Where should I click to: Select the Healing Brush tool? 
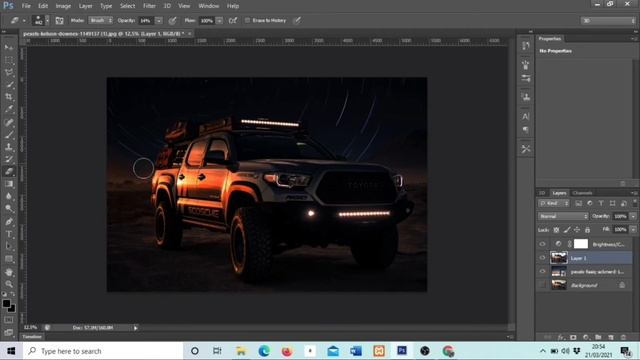(x=9, y=122)
